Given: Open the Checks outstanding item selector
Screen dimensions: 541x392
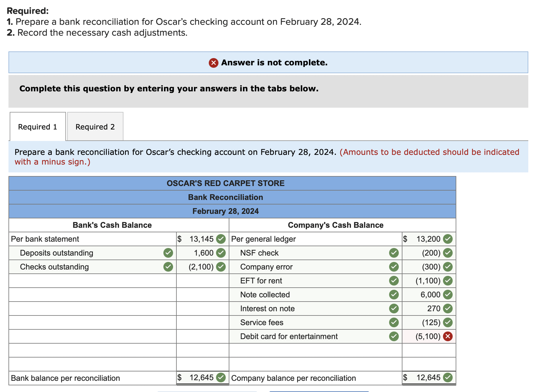Looking at the screenshot, I should click(x=93, y=267).
